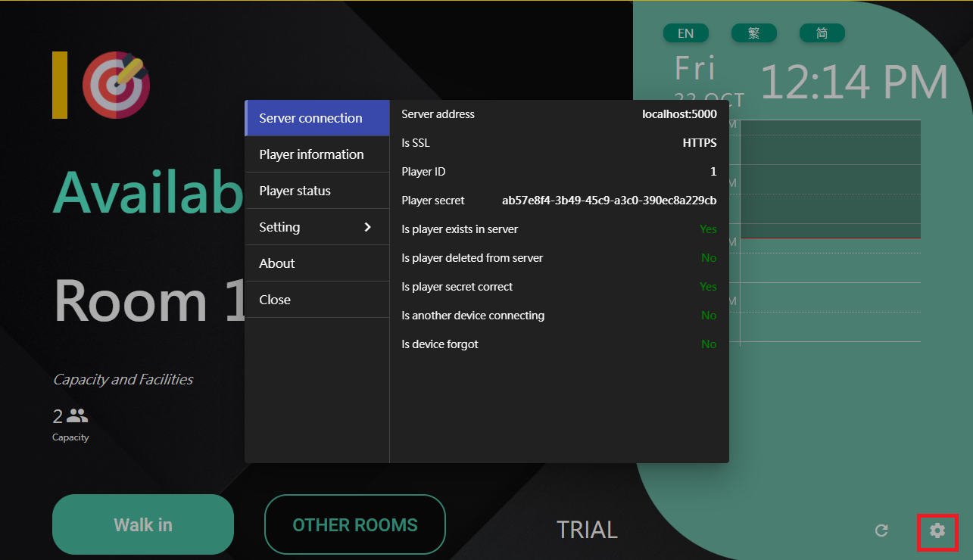
Task: Open the About menu entry
Action: click(317, 263)
